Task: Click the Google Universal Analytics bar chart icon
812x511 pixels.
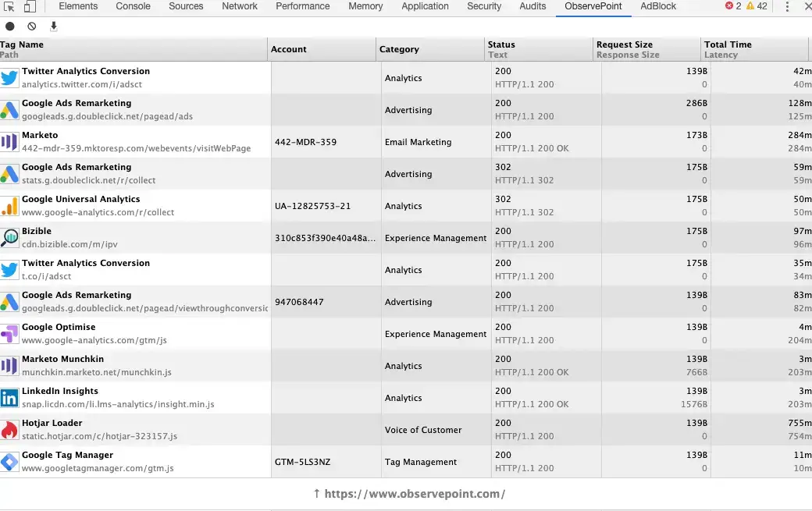Action: coord(9,206)
